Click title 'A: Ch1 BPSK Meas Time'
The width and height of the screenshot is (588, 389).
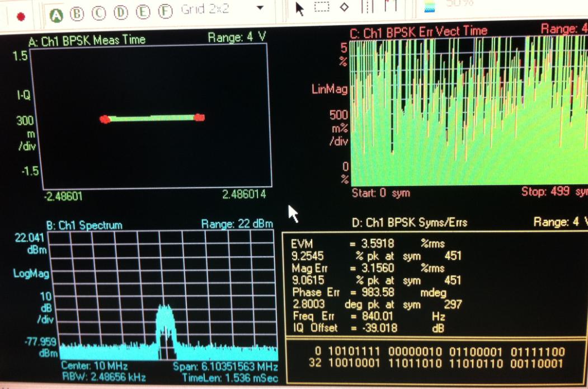[87, 40]
